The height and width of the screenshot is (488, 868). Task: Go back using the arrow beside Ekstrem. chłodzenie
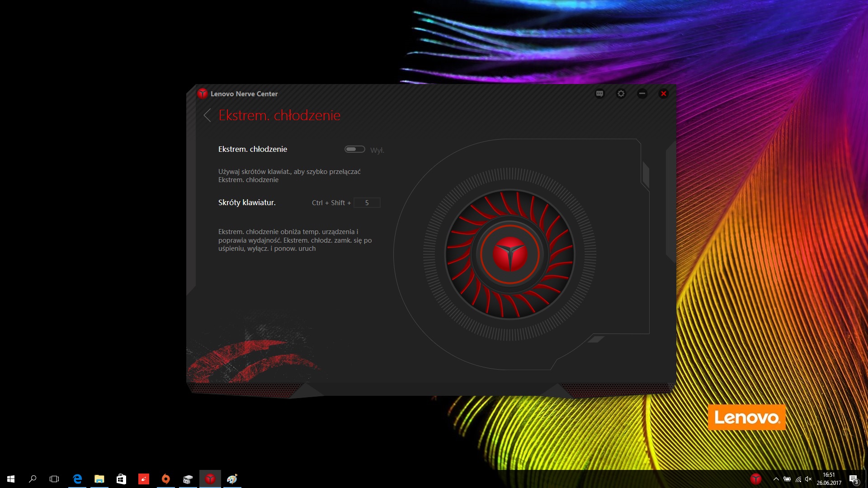pos(208,115)
